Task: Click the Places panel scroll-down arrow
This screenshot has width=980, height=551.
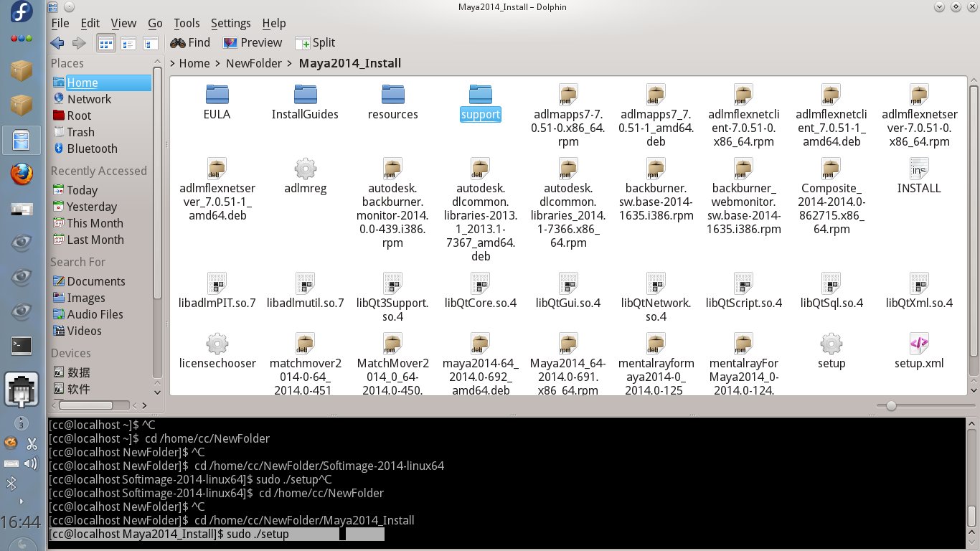Action: click(157, 393)
